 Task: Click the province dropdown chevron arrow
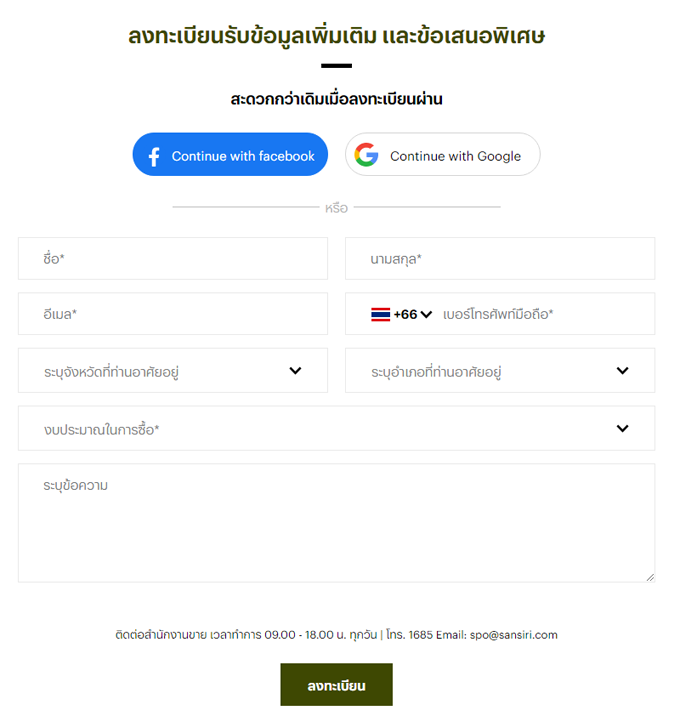[x=295, y=371]
